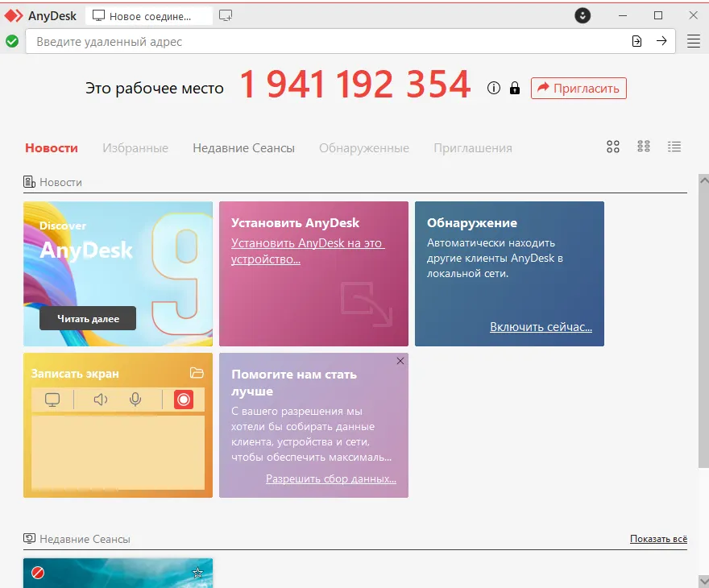This screenshot has width=709, height=588.
Task: Toggle speaker audio in recording card
Action: 101,400
